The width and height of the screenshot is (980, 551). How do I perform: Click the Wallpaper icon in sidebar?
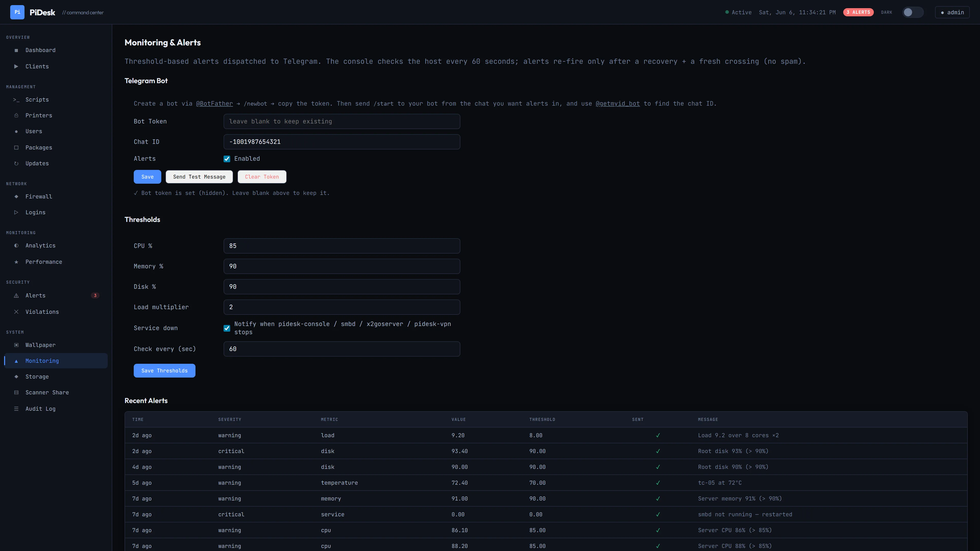16,345
